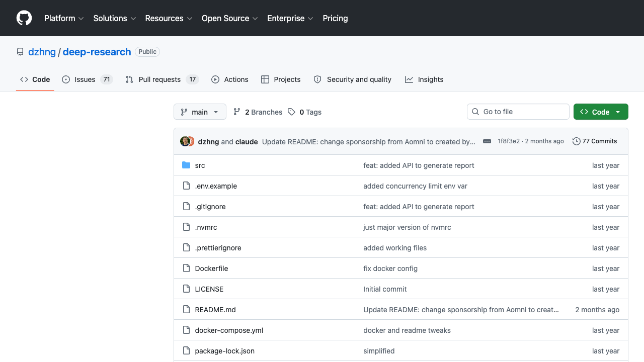Open commit 'Initial commit' message
Viewport: 644px width, 362px height.
(385, 289)
